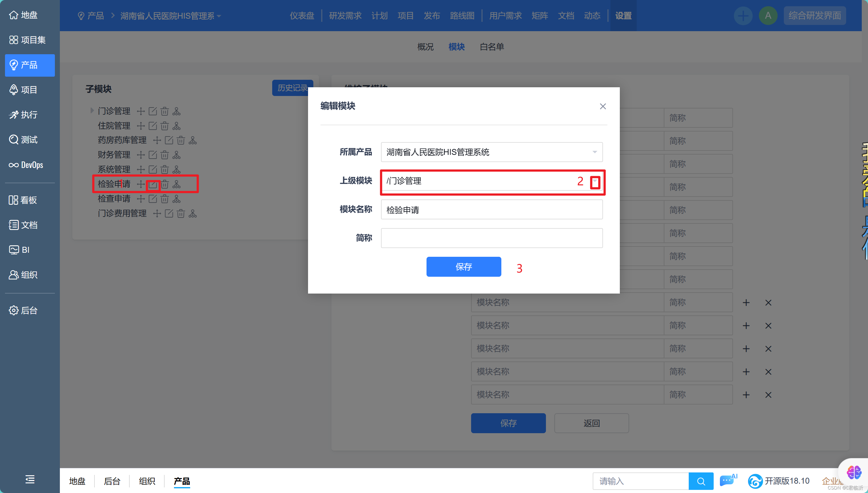Screen dimensions: 868x493
Task: Expand the 门诊管理 tree node
Action: click(92, 111)
